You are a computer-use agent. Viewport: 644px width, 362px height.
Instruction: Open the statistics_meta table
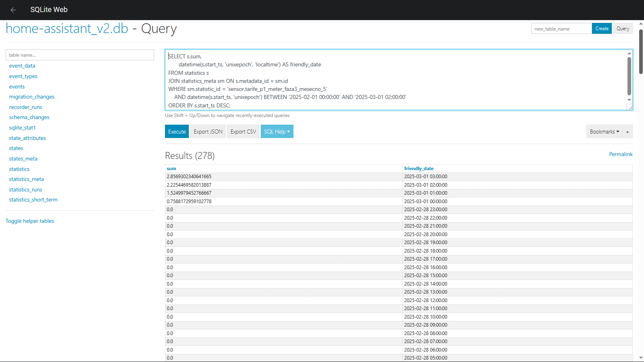tap(27, 179)
